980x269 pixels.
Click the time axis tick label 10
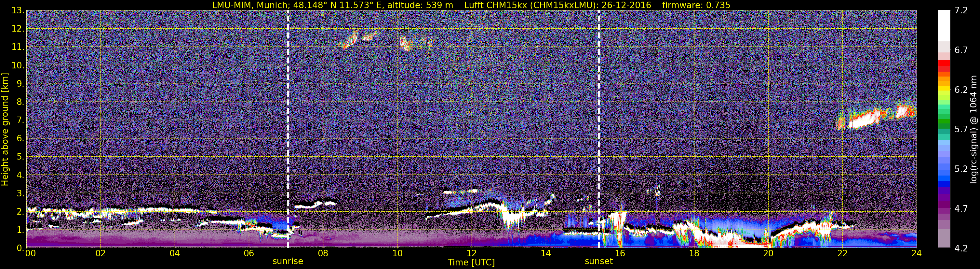[x=397, y=254]
